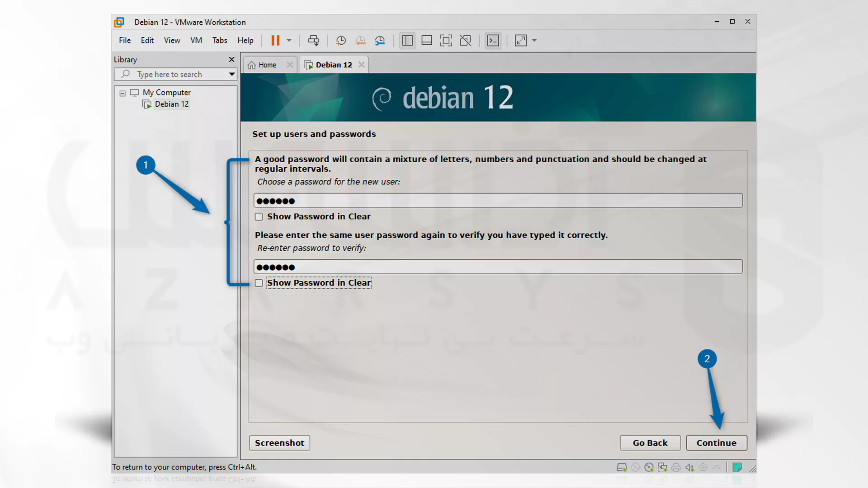Screen dimensions: 868x488
Task: Click the Send Ctrl+Alt+Del toolbar icon
Action: coord(313,41)
